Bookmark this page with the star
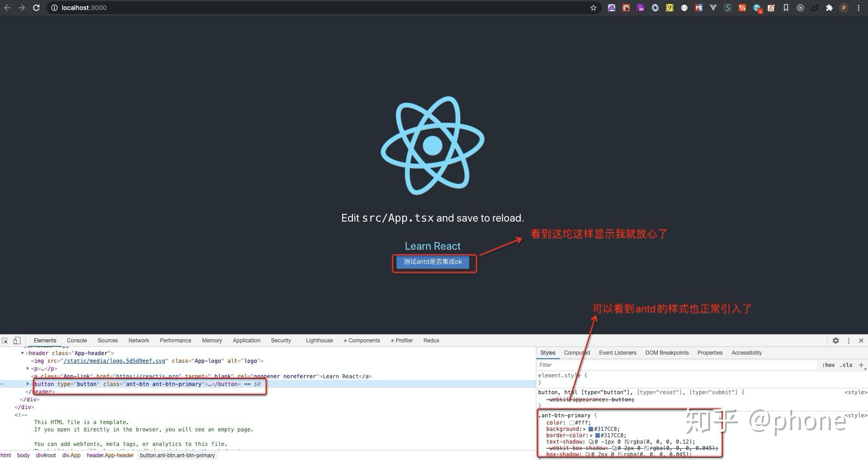Viewport: 868px width, 460px height. pos(593,8)
